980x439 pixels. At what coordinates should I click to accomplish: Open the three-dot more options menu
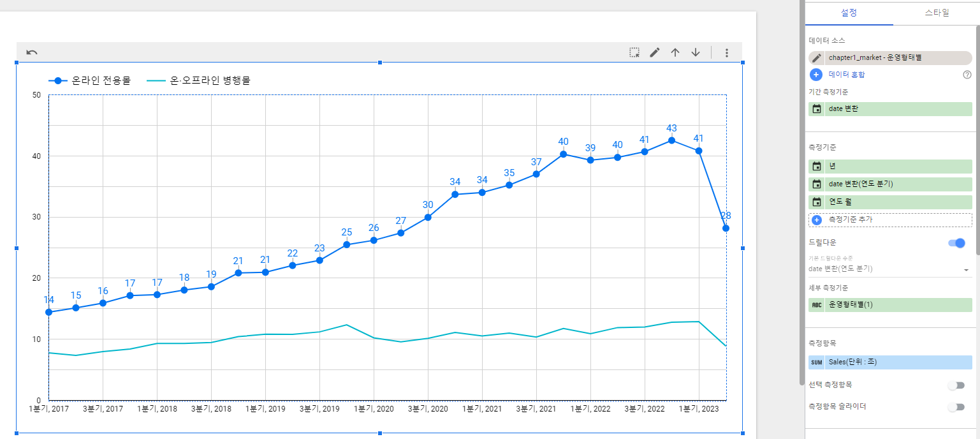[726, 53]
